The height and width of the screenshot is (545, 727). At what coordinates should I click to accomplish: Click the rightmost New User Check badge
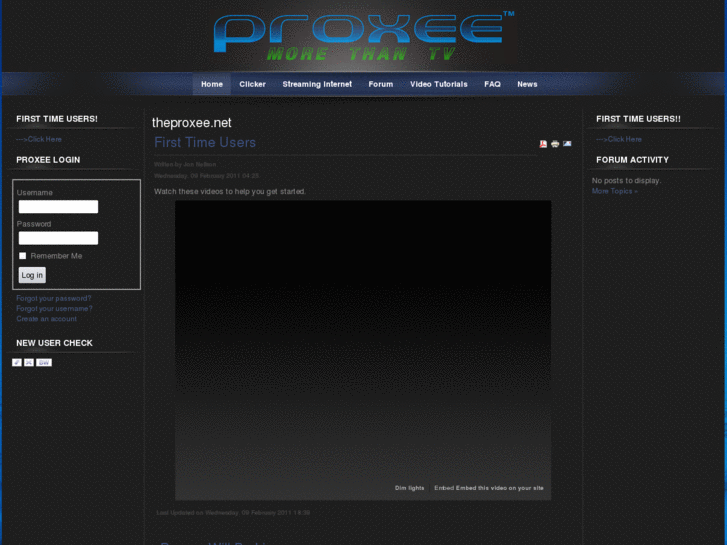click(x=44, y=362)
